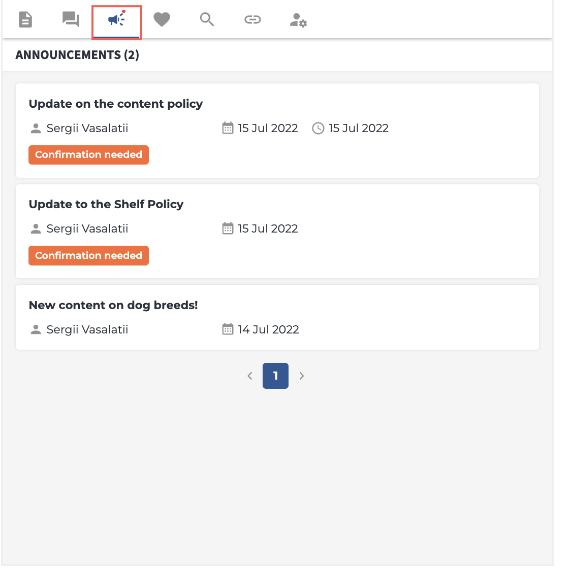The image size is (562, 582).
Task: Select the announcements megaphone icon
Action: click(116, 19)
